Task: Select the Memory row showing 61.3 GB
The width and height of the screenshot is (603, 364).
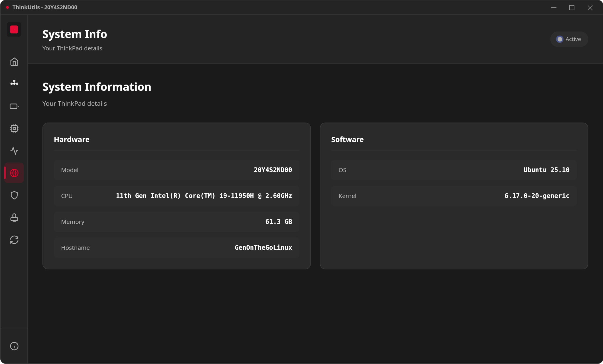Action: coord(176,222)
